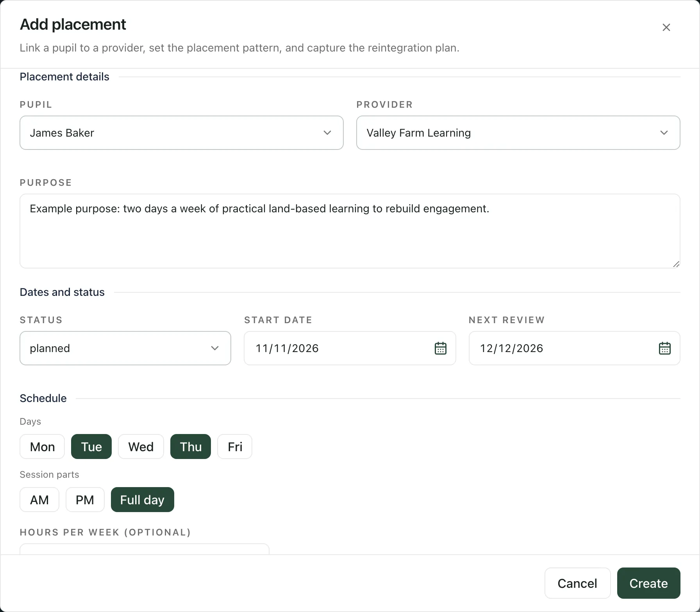
Task: Click the Purpose textarea resize handle
Action: [x=676, y=264]
